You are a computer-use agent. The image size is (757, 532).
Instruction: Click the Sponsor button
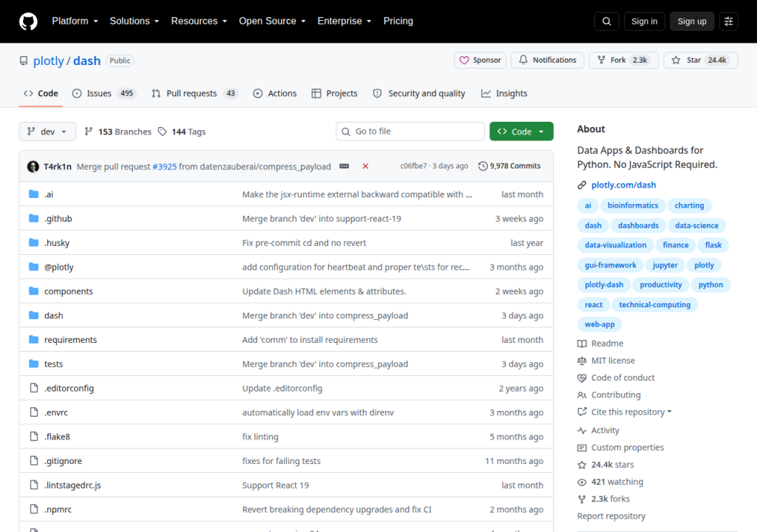point(480,60)
